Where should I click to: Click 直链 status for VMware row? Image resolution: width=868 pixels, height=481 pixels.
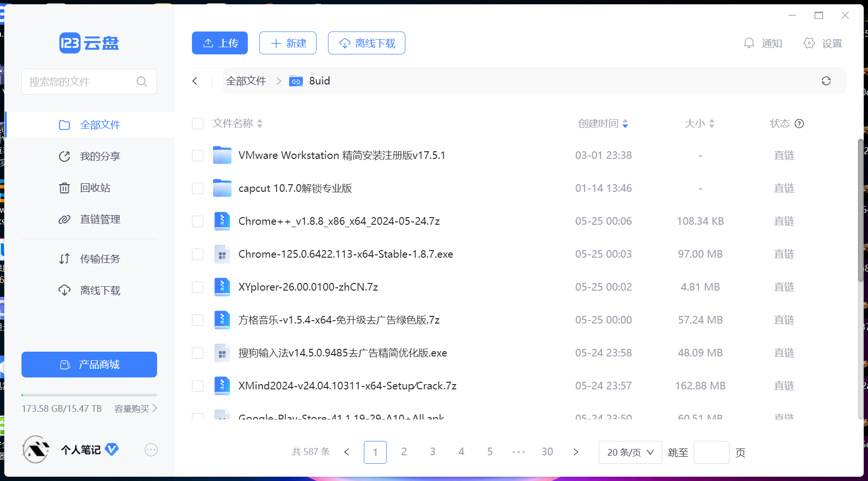point(784,155)
